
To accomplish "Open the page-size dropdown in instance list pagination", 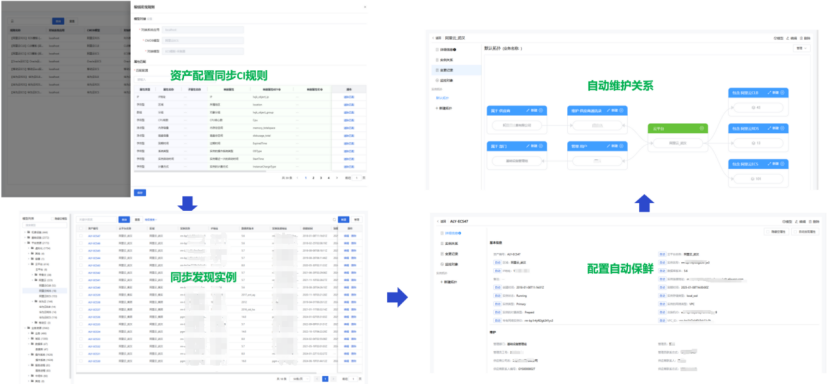I will 300,379.
